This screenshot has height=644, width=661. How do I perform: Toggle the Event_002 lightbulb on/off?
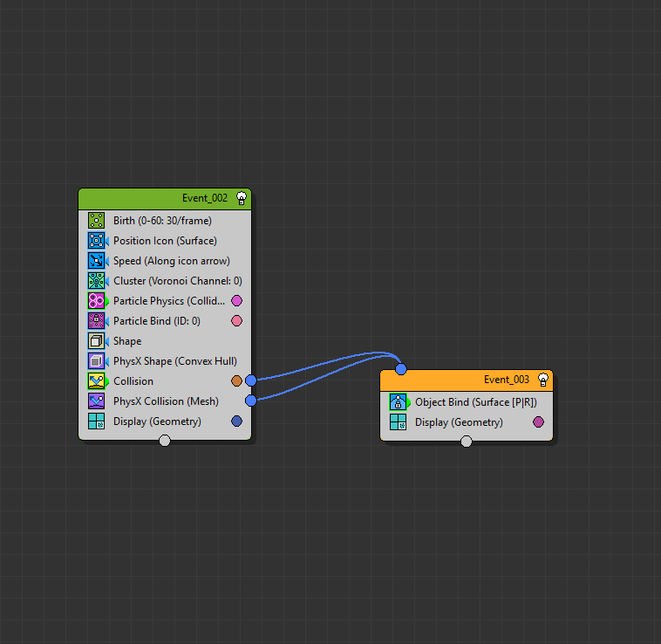click(x=242, y=198)
